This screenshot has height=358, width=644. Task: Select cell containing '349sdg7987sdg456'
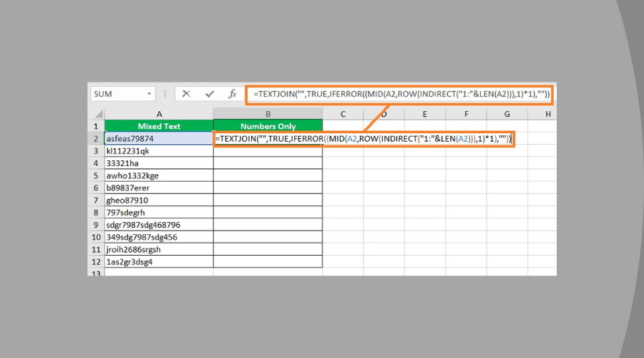[x=159, y=237]
